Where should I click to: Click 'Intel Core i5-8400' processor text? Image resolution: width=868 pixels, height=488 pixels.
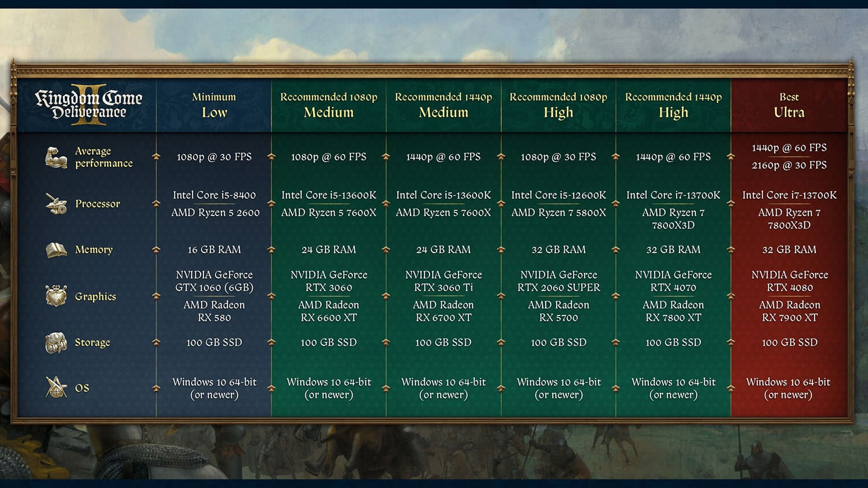click(x=214, y=195)
